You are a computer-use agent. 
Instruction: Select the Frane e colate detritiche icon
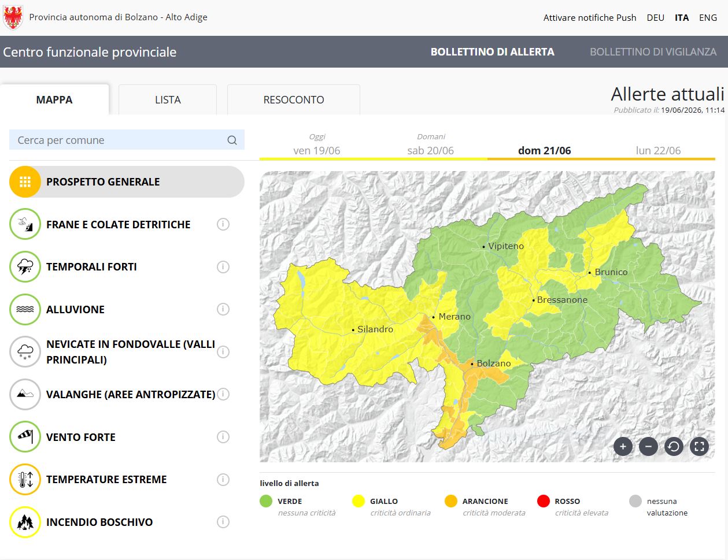click(x=25, y=224)
